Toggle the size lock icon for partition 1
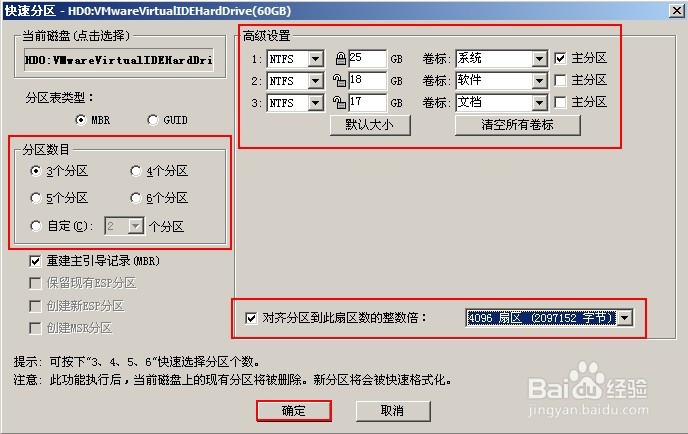 [340, 58]
